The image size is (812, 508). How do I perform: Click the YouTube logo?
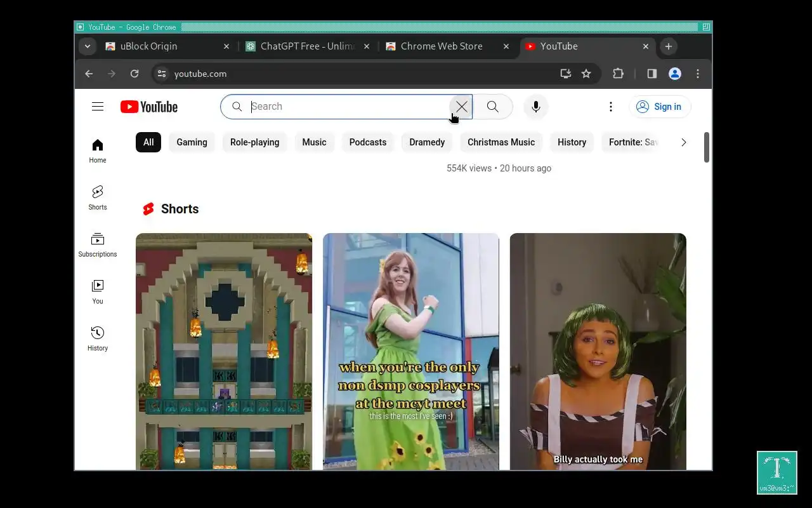coord(149,107)
